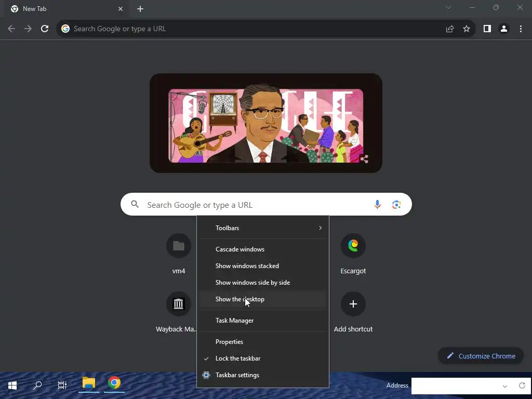The image size is (532, 399).
Task: Reload the page with the refresh icon
Action: pyautogui.click(x=45, y=29)
